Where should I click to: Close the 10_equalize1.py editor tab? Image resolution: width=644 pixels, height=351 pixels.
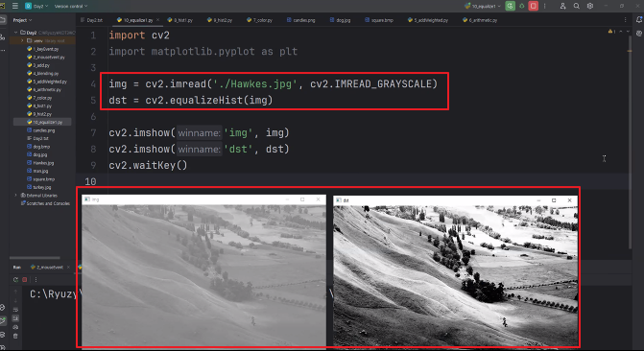pyautogui.click(x=157, y=20)
